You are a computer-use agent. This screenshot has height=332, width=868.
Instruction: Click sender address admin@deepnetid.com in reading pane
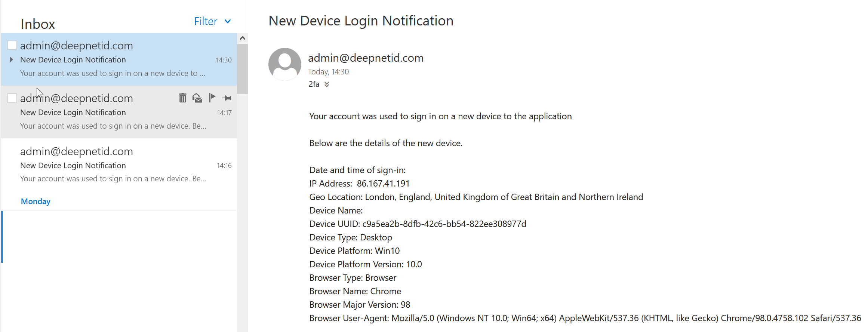[x=366, y=58]
